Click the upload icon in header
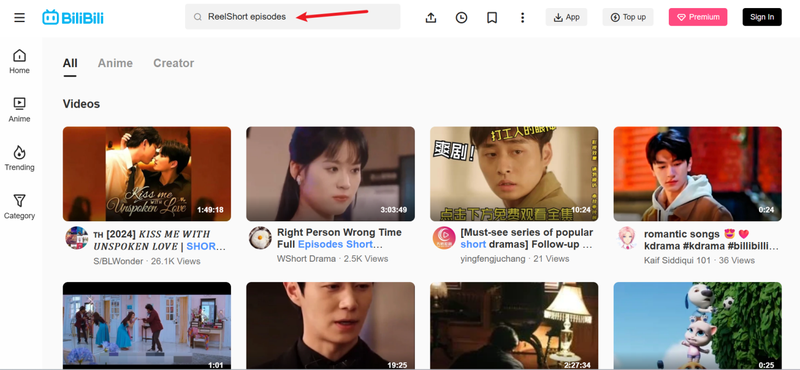800x370 pixels. click(x=431, y=17)
